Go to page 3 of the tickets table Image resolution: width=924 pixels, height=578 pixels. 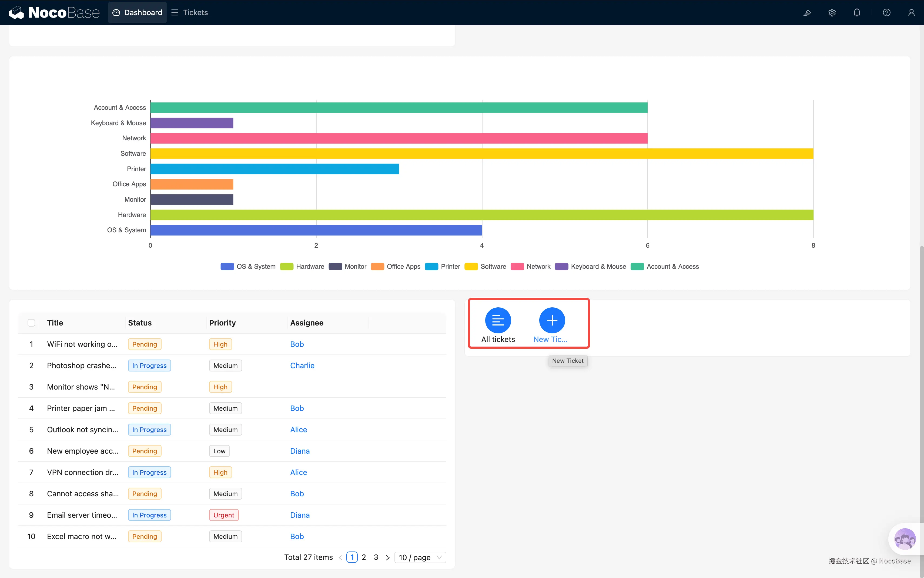tap(376, 557)
